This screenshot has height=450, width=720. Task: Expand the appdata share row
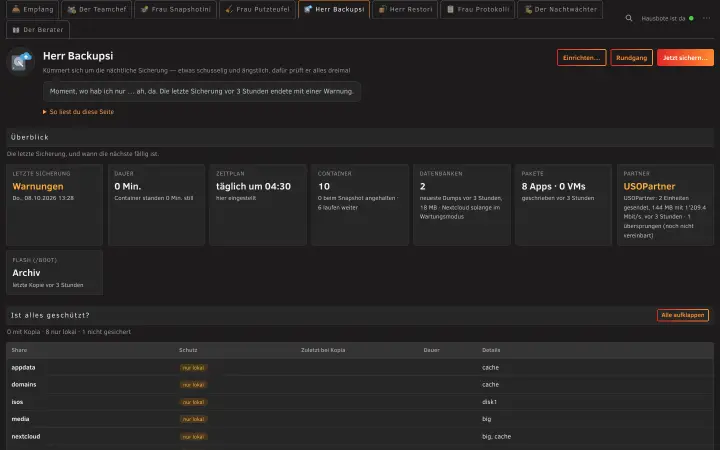coord(360,367)
